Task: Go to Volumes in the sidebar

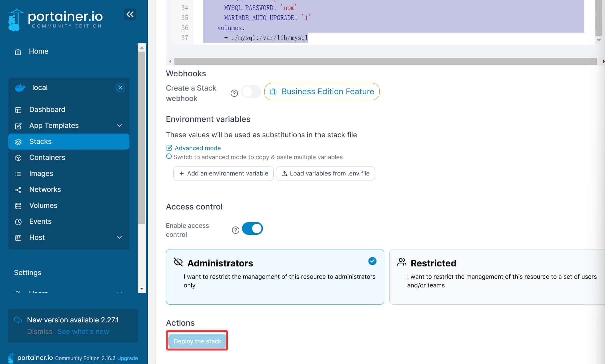Action: click(43, 205)
